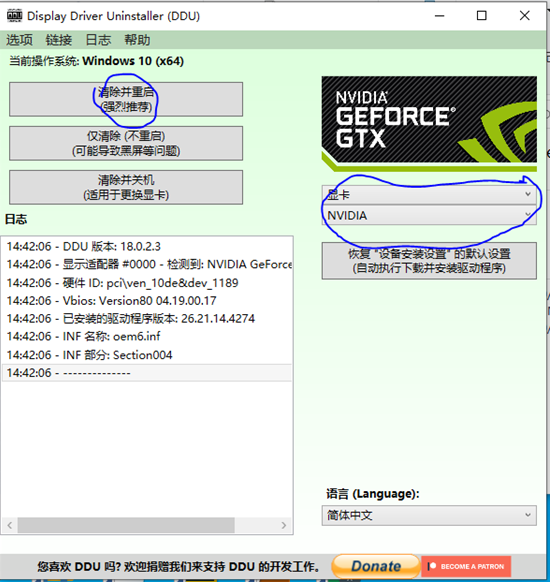
Task: Open the 简体中文 language dropdown
Action: [x=429, y=516]
